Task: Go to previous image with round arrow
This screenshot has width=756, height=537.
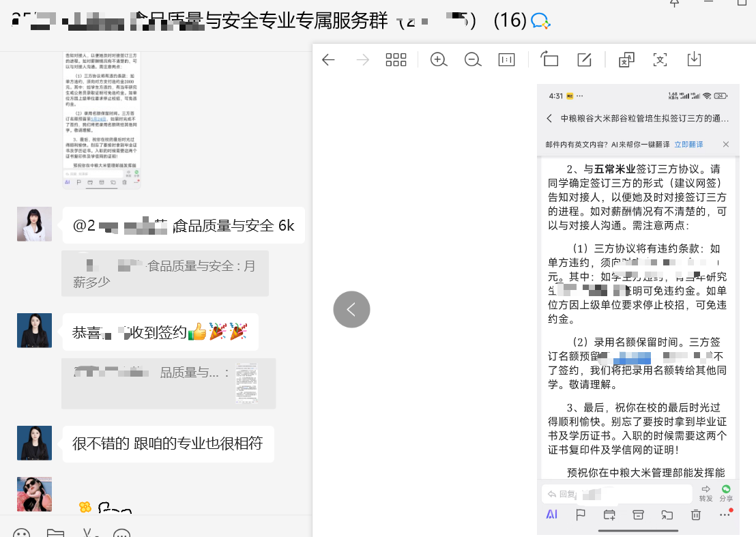Action: [x=351, y=310]
